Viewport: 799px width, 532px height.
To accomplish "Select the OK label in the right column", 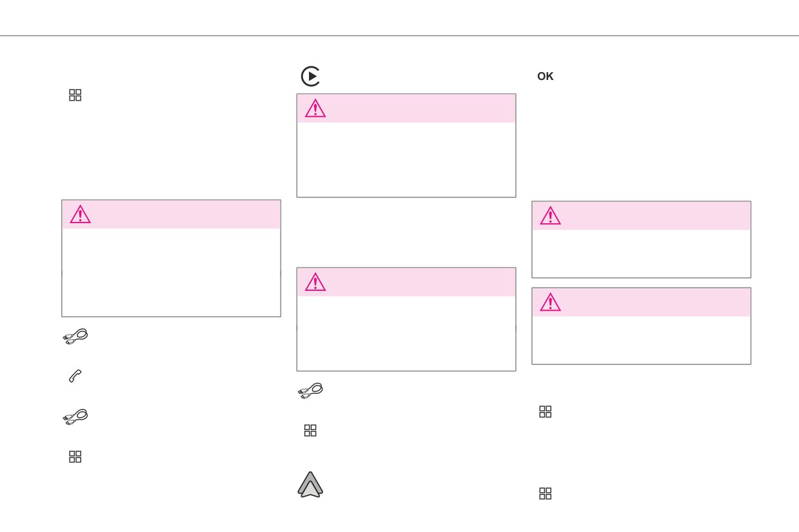I will pos(546,76).
